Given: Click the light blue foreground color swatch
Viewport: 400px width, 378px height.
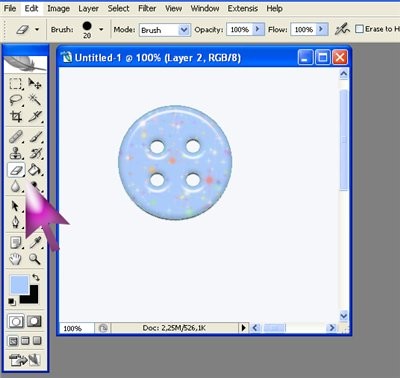Looking at the screenshot, I should tap(19, 285).
